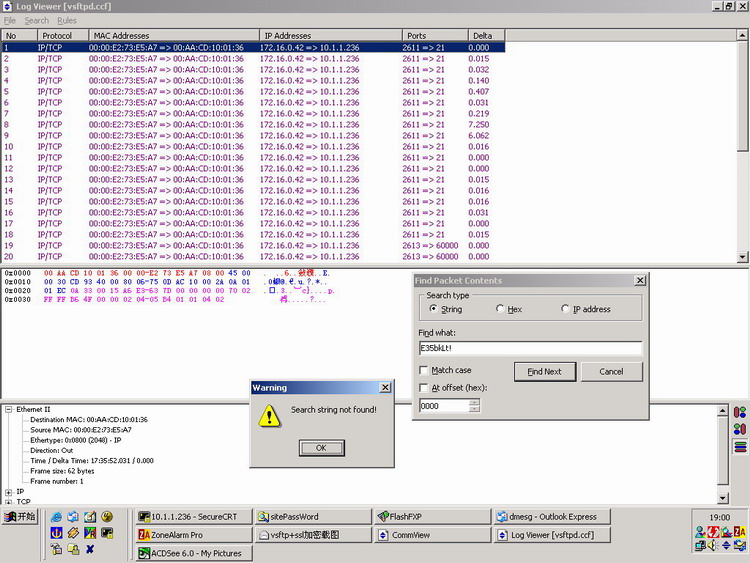Enable the Match case checkbox

(x=423, y=370)
